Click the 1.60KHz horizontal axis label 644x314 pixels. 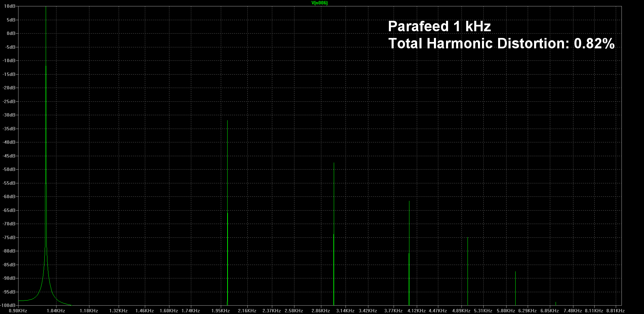point(169,311)
